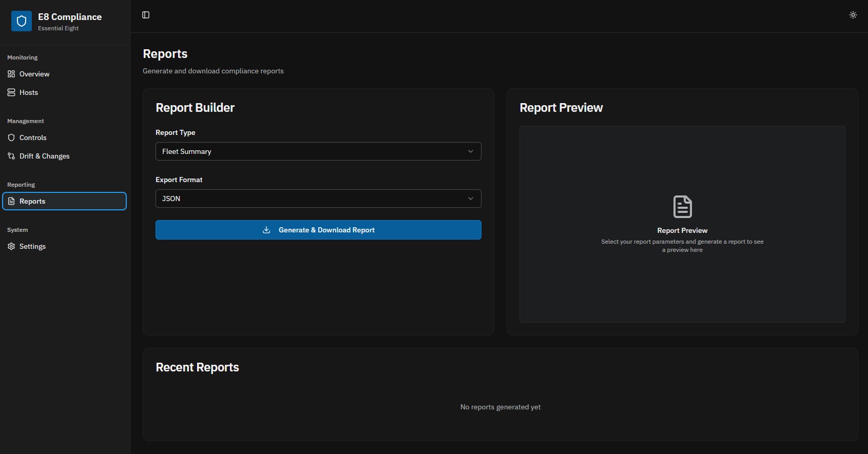Switch theme with the sun icon
868x454 pixels.
point(853,15)
